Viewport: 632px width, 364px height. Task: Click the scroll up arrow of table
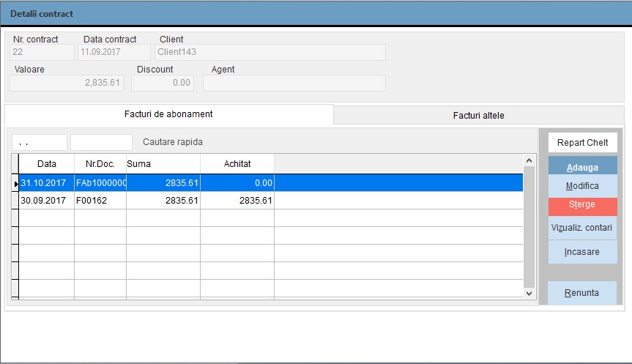529,160
